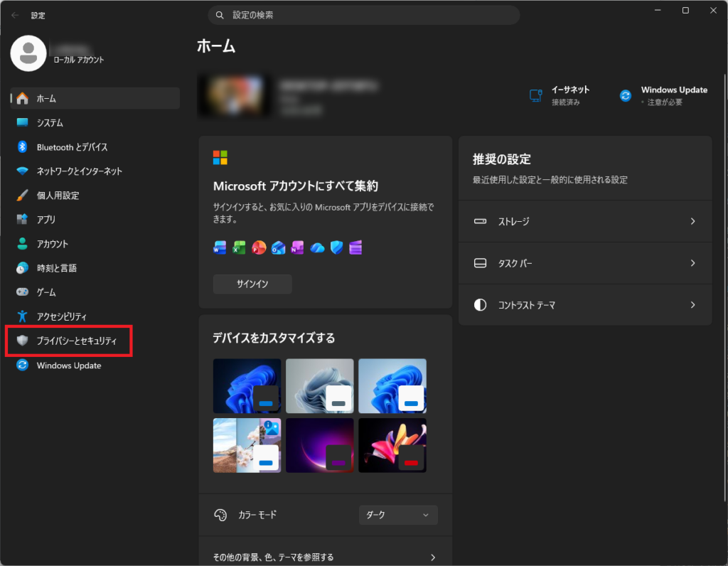Click the サインイン button
Viewport: 728px width, 566px height.
[252, 284]
